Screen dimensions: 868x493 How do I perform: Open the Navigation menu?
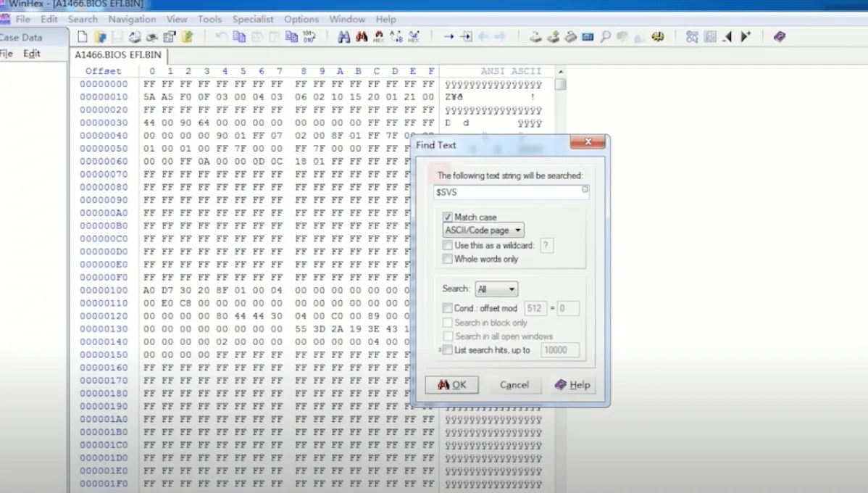132,20
